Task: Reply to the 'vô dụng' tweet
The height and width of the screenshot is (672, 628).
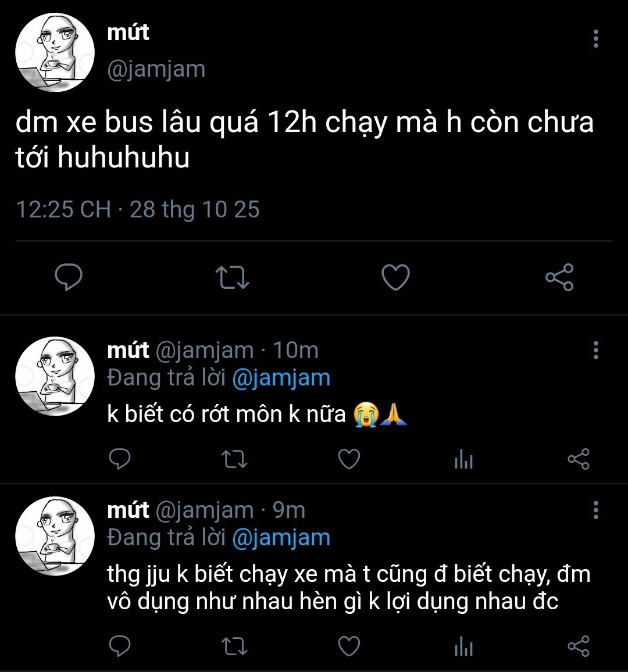Action: pyautogui.click(x=120, y=646)
